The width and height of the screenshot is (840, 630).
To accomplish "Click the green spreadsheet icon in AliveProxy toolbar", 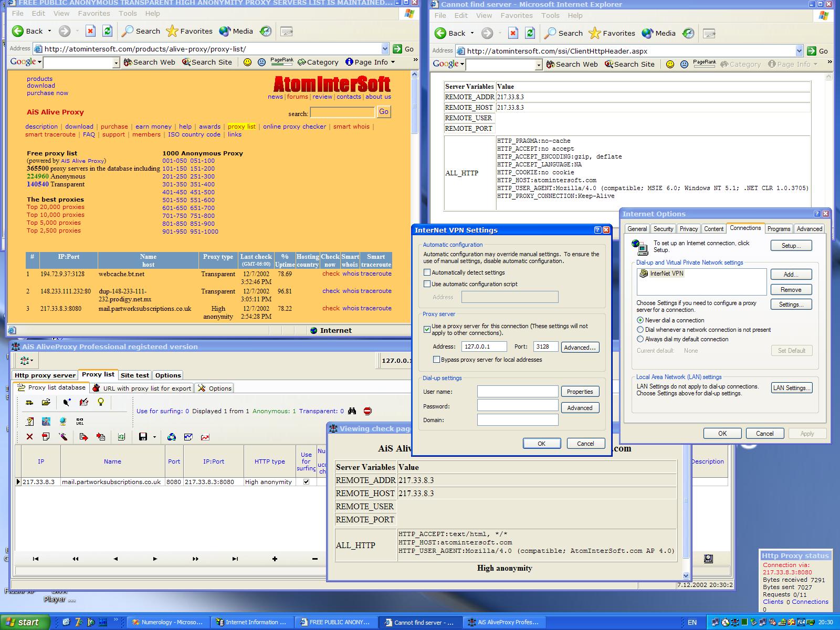I will click(121, 437).
